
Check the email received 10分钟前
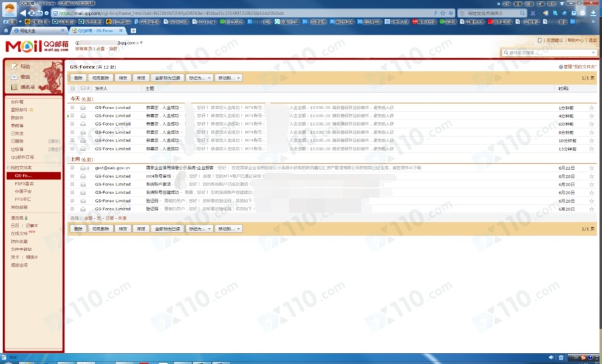point(72,140)
